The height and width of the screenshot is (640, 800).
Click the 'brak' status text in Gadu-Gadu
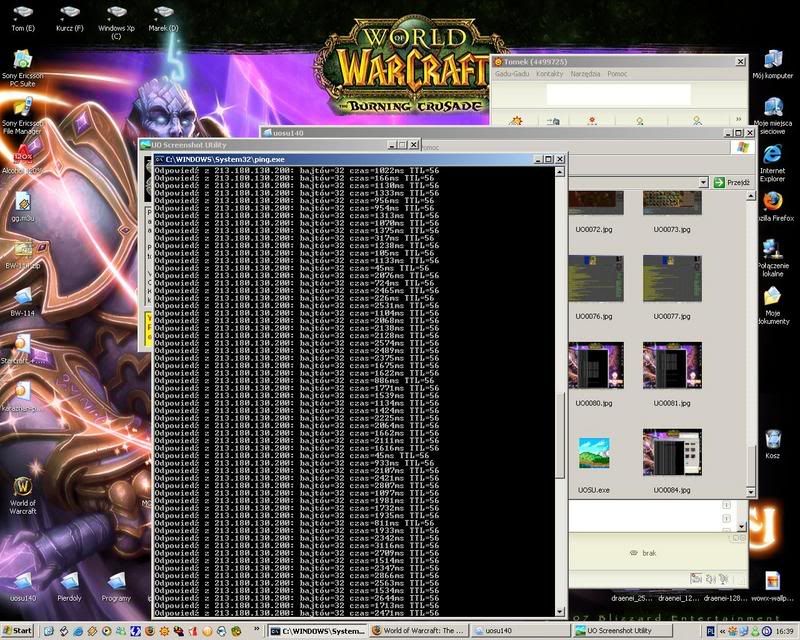point(649,553)
